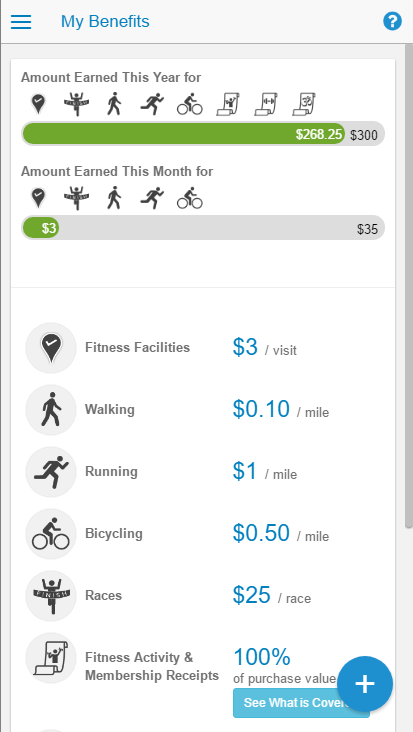The height and width of the screenshot is (732, 413).
Task: Tap the blue plus floating button
Action: pos(365,684)
